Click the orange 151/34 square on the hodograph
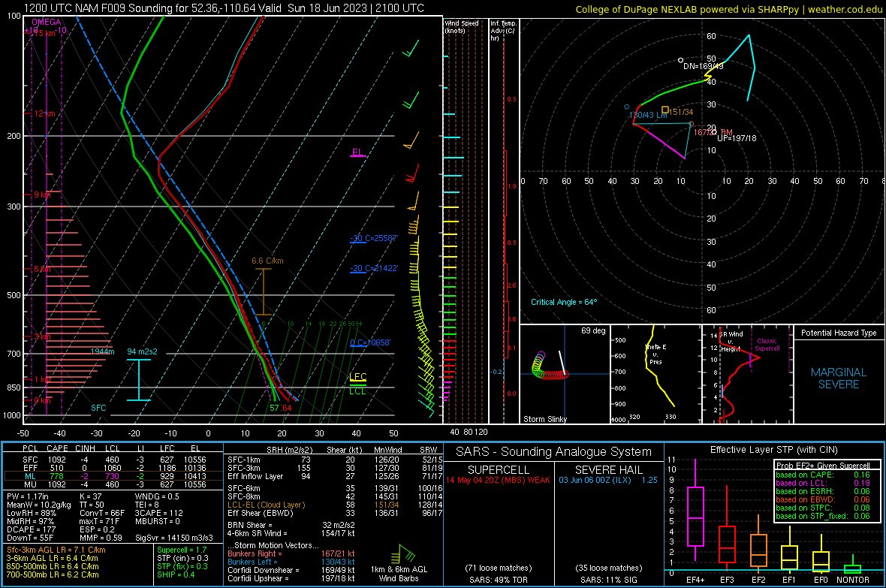886x588 pixels. click(x=665, y=110)
